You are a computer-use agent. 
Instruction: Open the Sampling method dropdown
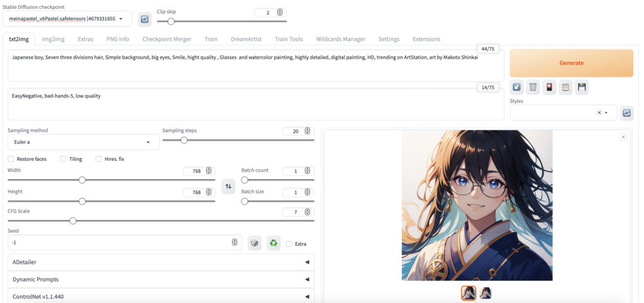pyautogui.click(x=82, y=143)
